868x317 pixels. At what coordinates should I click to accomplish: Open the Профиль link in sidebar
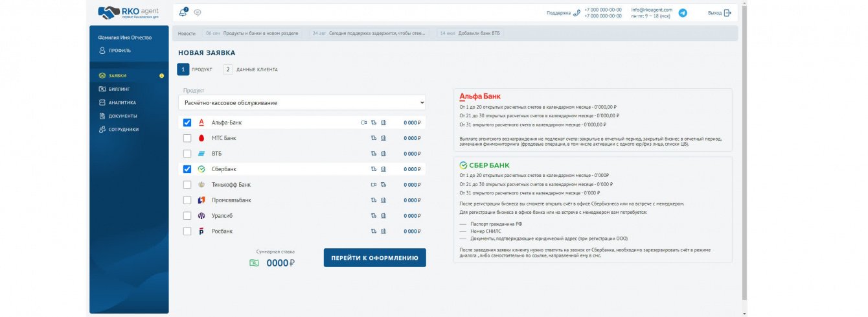point(115,51)
